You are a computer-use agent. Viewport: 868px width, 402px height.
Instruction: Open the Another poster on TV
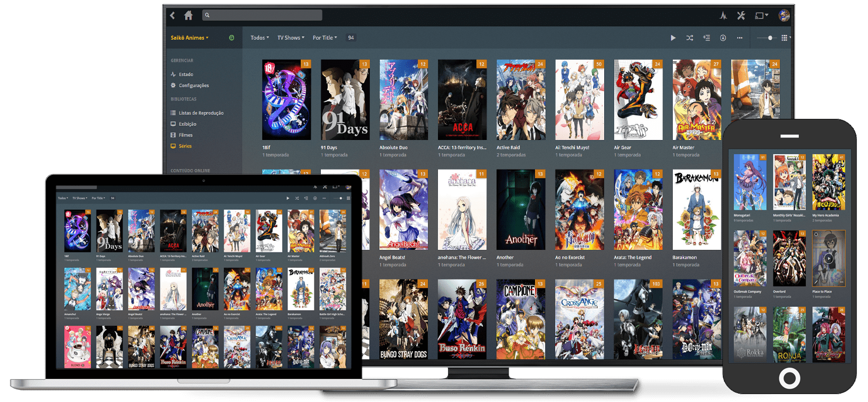(x=521, y=210)
